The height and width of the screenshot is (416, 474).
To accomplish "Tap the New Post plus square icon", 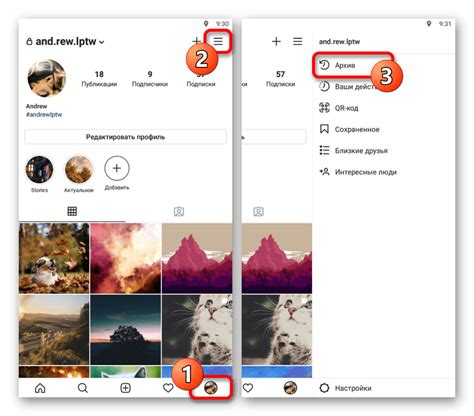I will click(x=125, y=388).
